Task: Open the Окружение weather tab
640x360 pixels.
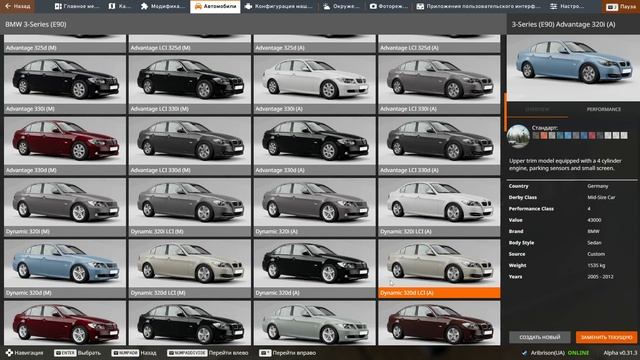Action: 342,7
